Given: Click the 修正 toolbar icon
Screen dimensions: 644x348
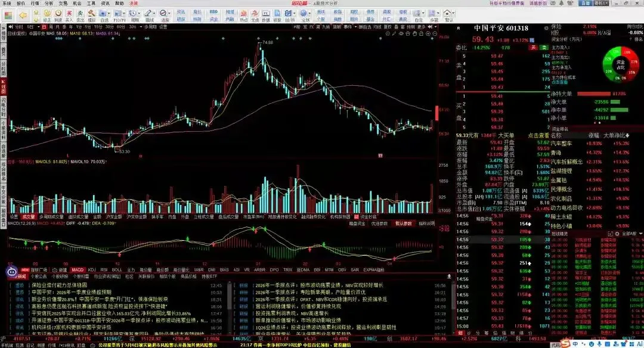Looking at the screenshot, I should [x=47, y=15].
